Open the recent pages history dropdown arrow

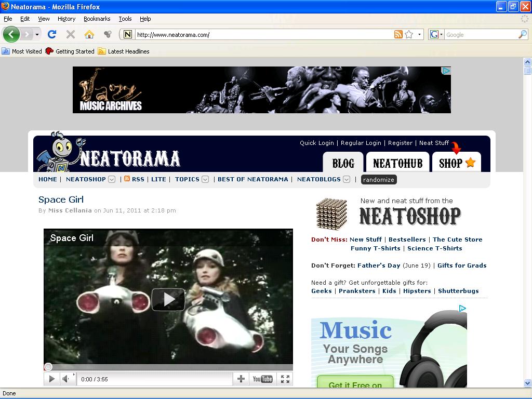pyautogui.click(x=37, y=35)
